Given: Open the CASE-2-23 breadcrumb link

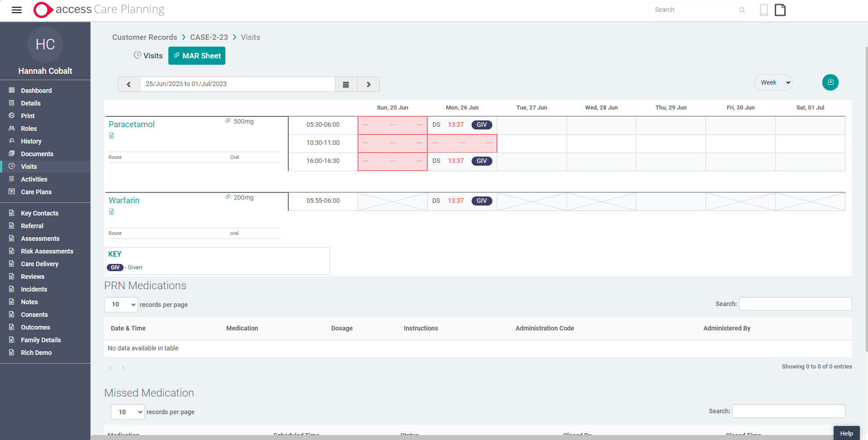Looking at the screenshot, I should pos(209,37).
